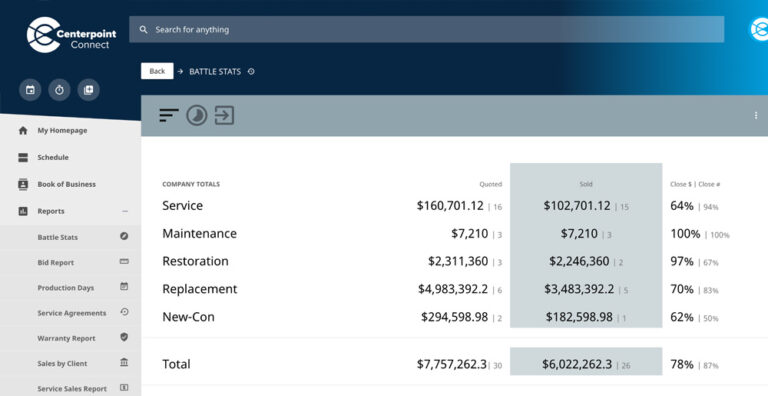
Task: Open the calendar quick-action icon
Action: [x=30, y=90]
